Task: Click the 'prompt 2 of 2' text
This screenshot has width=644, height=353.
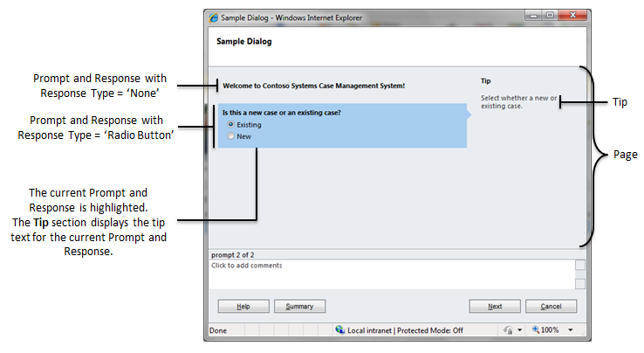Action: [x=232, y=255]
